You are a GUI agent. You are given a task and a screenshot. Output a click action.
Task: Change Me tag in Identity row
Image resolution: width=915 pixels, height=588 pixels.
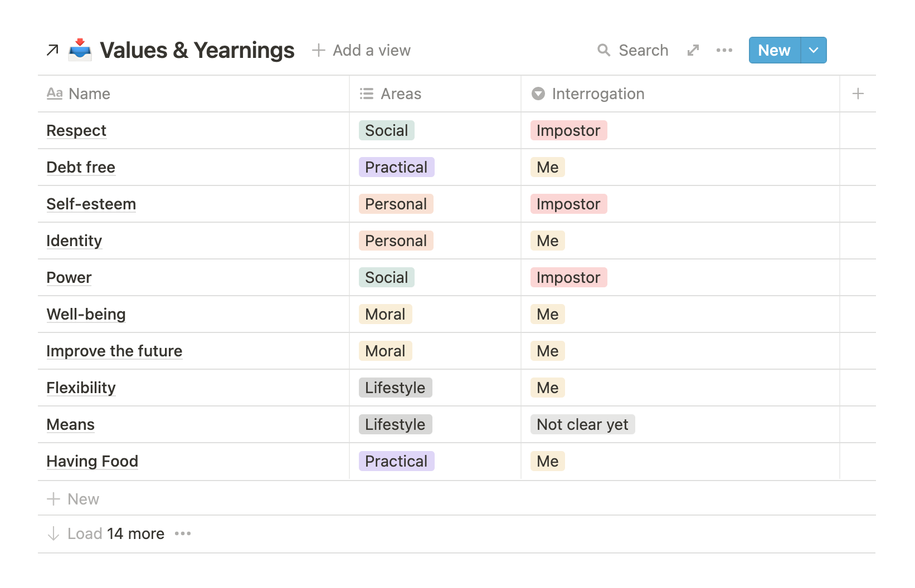tap(548, 241)
